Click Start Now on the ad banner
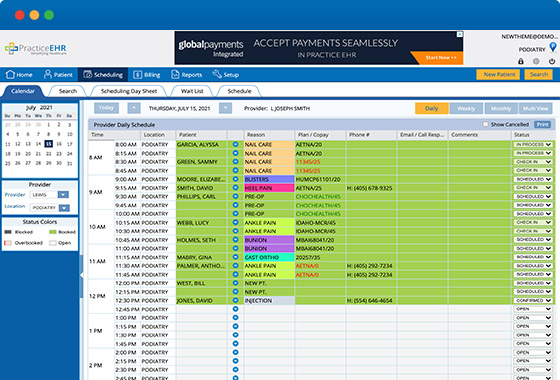 coord(441,57)
